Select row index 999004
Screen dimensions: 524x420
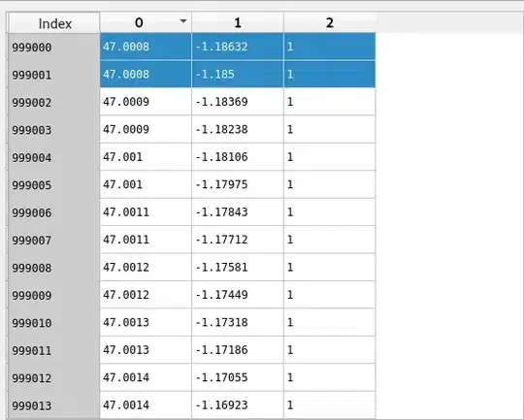tap(54, 157)
